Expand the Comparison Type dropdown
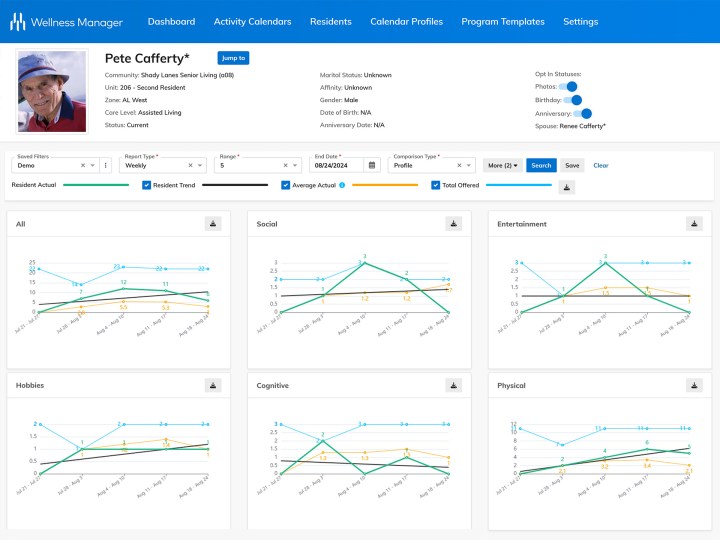This screenshot has height=540, width=720. coord(470,165)
